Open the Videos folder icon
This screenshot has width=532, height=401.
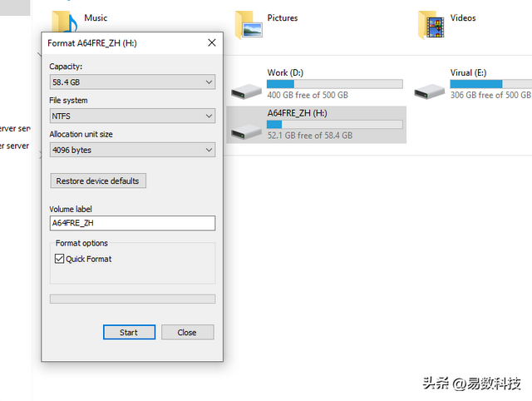431,25
